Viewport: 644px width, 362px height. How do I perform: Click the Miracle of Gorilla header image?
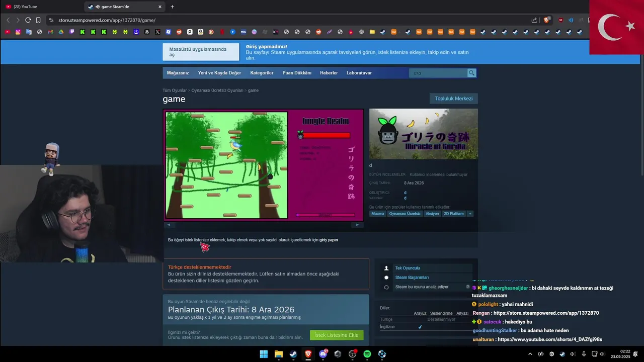424,134
